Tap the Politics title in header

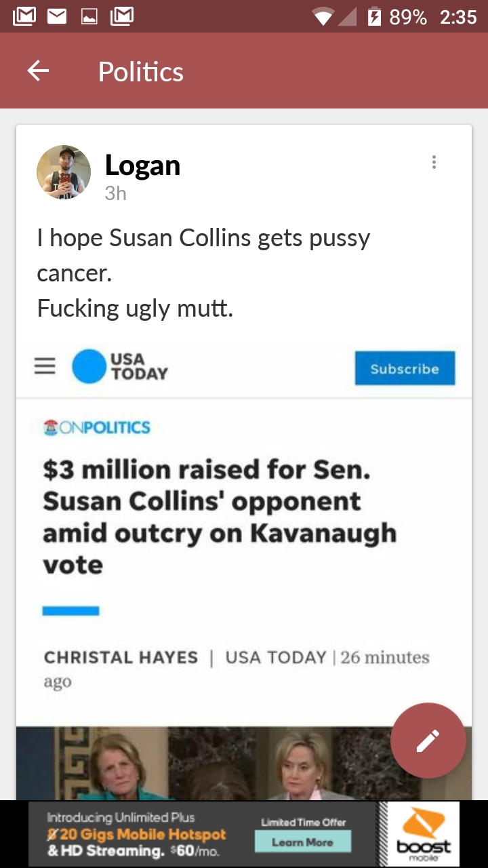(x=141, y=71)
